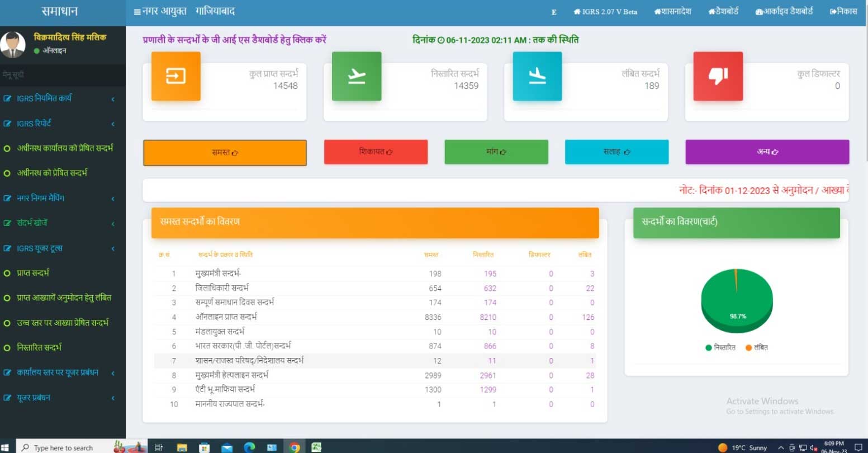Expand the IGRS रिपोर्ट sidebar menu
Screen dimensions: 868x453
[x=34, y=124]
